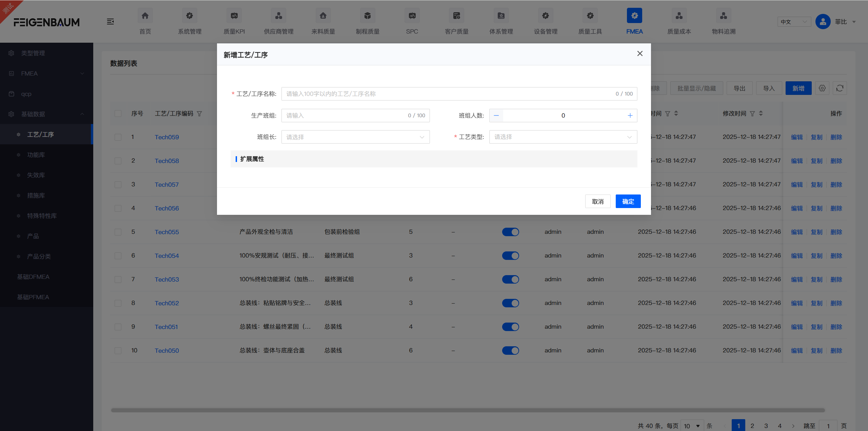Open the 工艺类型 dropdown
Image resolution: width=868 pixels, height=431 pixels.
563,137
